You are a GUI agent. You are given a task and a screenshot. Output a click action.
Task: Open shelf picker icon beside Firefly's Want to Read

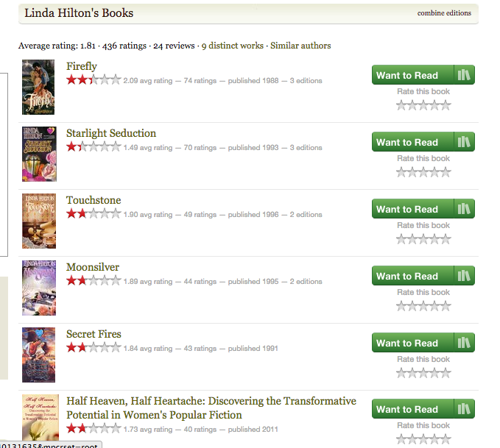click(464, 75)
